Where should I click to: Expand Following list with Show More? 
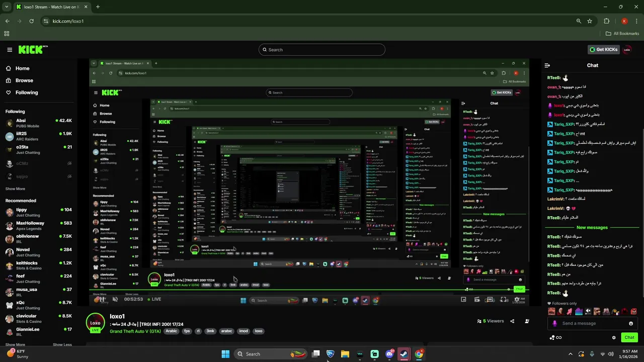[x=15, y=189]
